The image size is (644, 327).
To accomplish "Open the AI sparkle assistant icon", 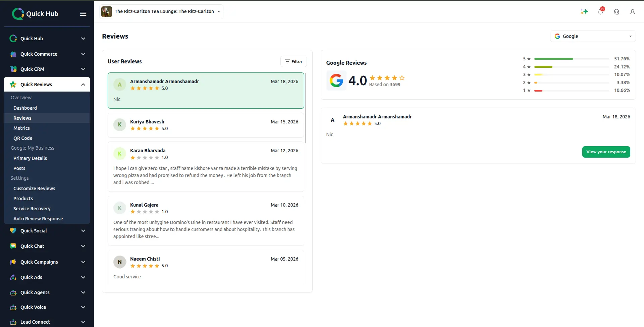I will [x=584, y=12].
